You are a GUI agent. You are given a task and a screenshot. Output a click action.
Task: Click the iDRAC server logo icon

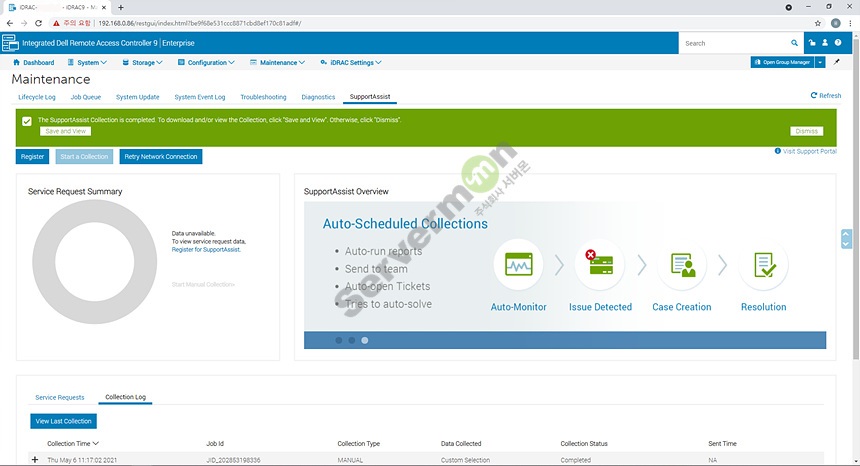[x=10, y=43]
